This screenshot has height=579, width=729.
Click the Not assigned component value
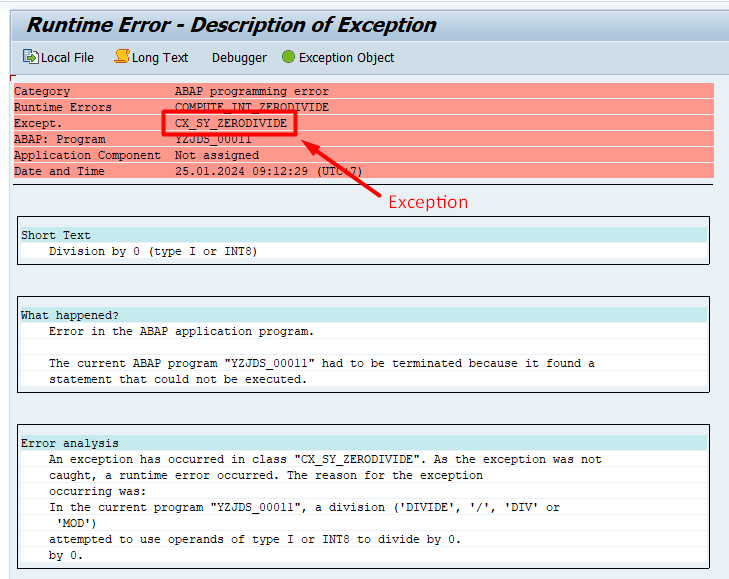click(x=216, y=155)
